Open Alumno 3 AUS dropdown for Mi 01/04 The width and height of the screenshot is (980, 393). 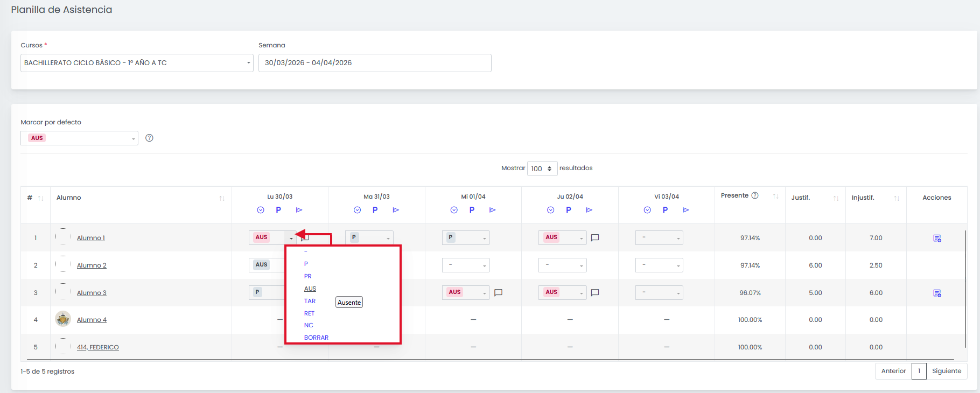pyautogui.click(x=466, y=292)
